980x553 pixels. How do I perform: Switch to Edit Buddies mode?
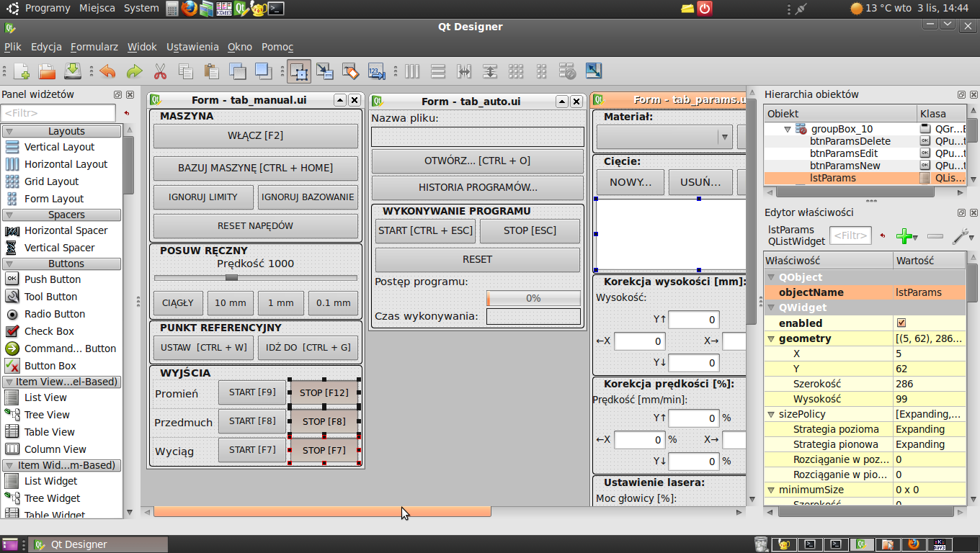coord(351,71)
